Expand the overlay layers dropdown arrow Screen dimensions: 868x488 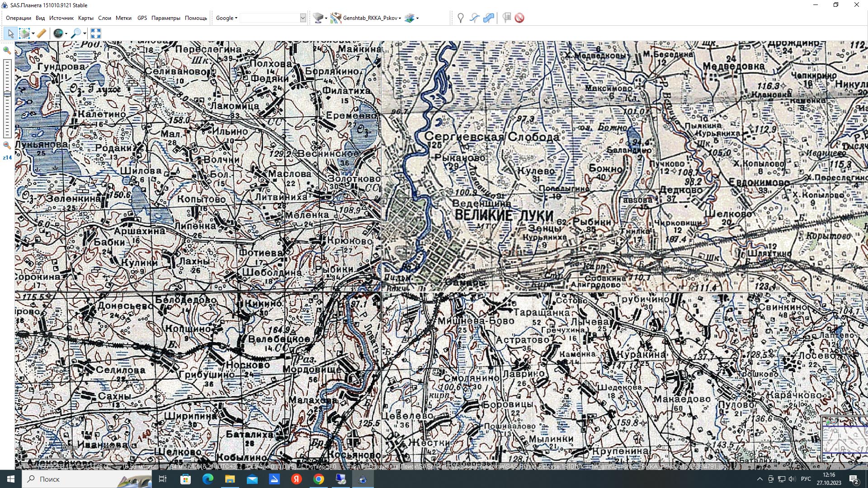click(x=417, y=19)
